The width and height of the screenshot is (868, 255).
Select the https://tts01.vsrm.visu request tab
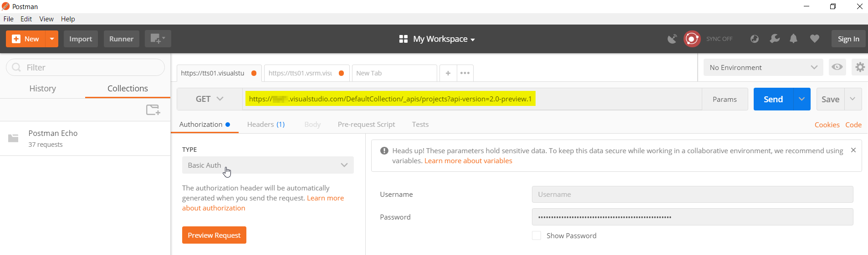point(306,73)
